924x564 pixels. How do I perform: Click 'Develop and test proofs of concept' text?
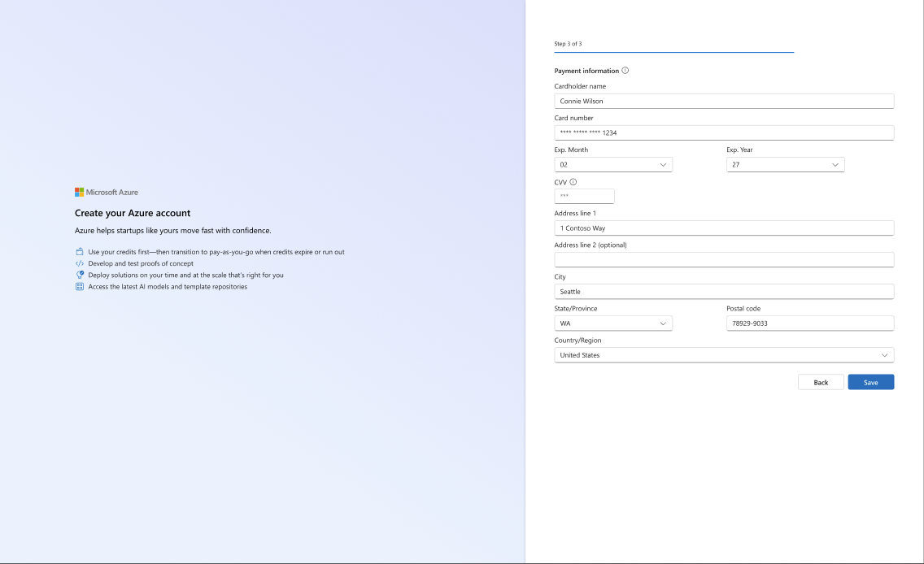(141, 264)
